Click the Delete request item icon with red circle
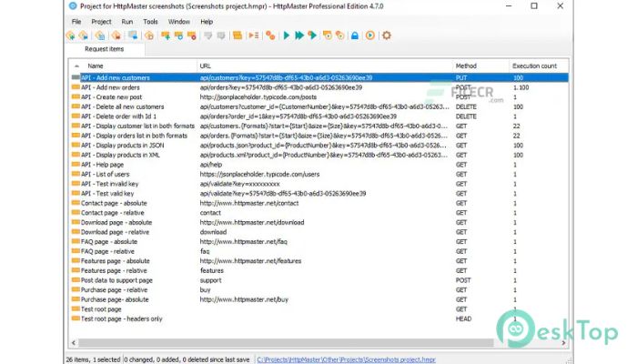The height and width of the screenshot is (364, 637). tap(192, 35)
